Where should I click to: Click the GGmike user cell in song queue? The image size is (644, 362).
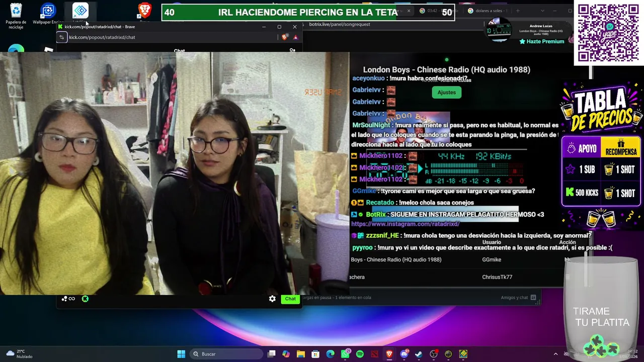(492, 259)
